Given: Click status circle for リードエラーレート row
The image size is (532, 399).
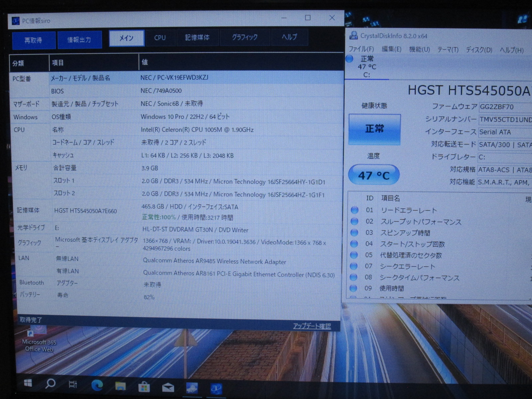Looking at the screenshot, I should 354,210.
